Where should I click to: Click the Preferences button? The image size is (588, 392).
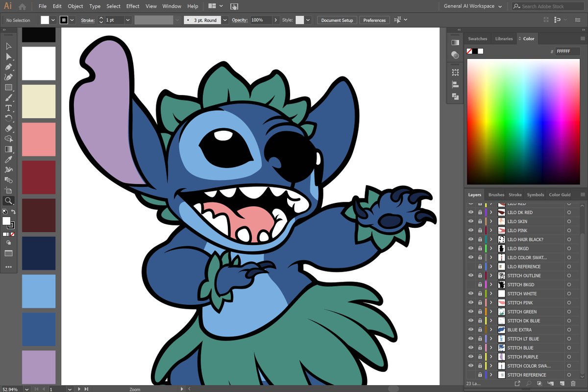[374, 20]
